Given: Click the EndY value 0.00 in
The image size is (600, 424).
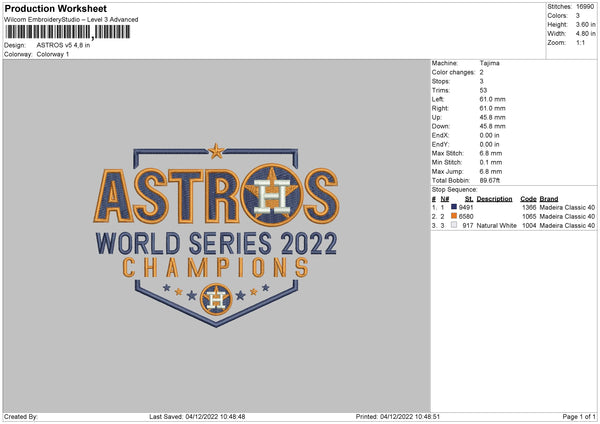Looking at the screenshot, I should coord(489,145).
